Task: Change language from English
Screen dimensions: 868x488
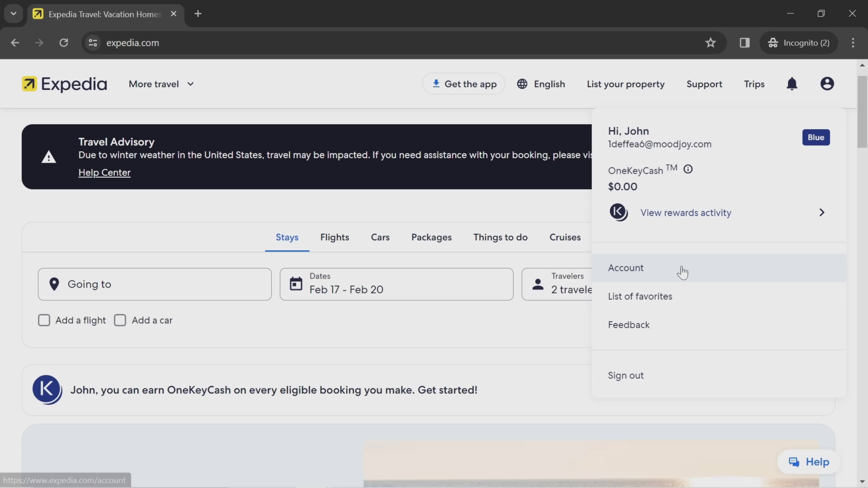Action: tap(541, 84)
